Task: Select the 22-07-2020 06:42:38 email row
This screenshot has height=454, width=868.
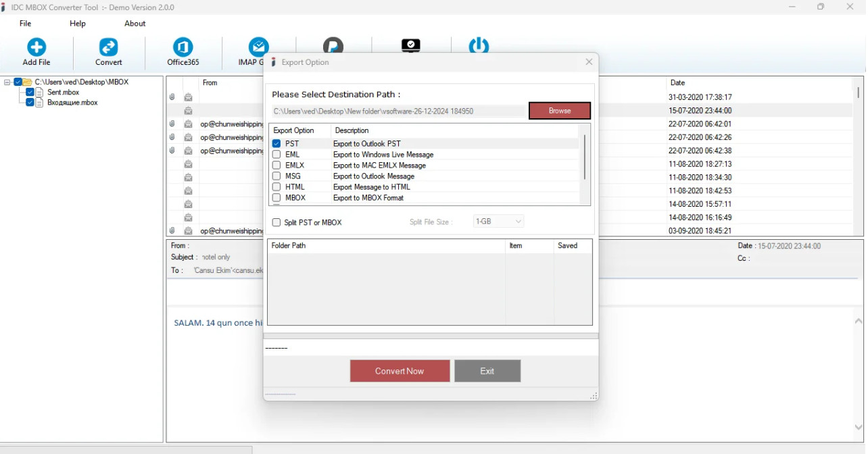Action: [x=510, y=151]
